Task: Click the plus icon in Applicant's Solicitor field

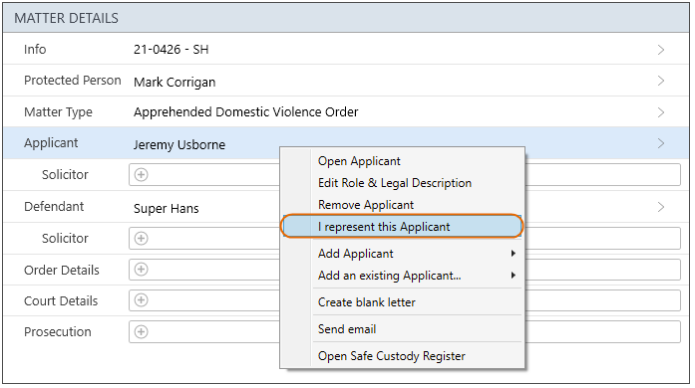Action: (x=141, y=175)
